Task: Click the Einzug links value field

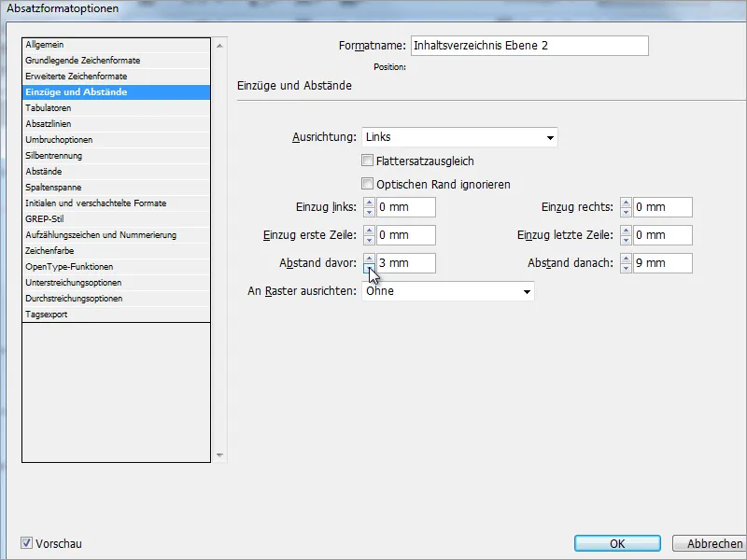Action: tap(406, 207)
